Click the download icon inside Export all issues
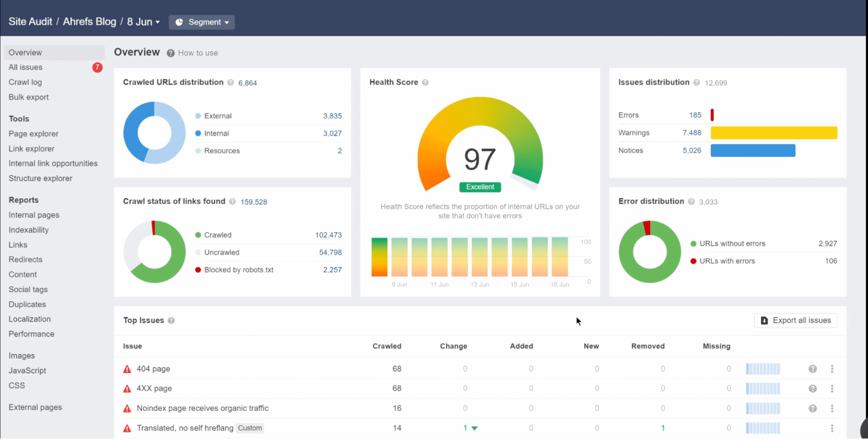 click(x=764, y=320)
